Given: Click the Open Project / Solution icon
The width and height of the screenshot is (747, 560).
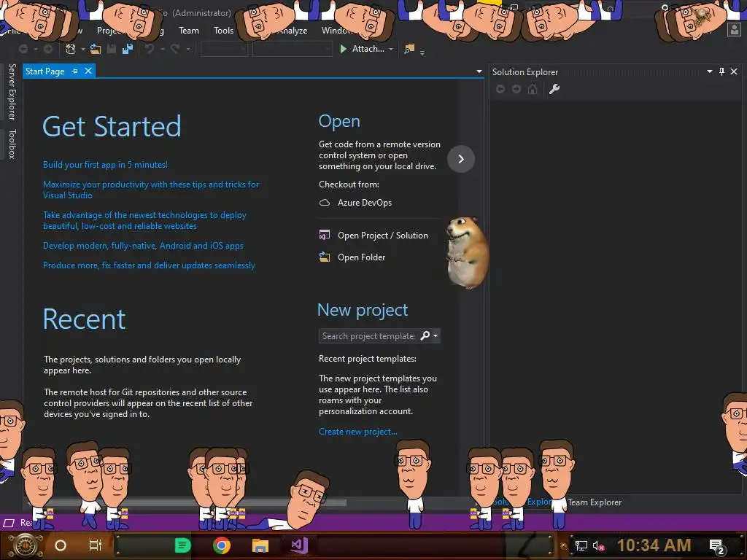Looking at the screenshot, I should 325,236.
